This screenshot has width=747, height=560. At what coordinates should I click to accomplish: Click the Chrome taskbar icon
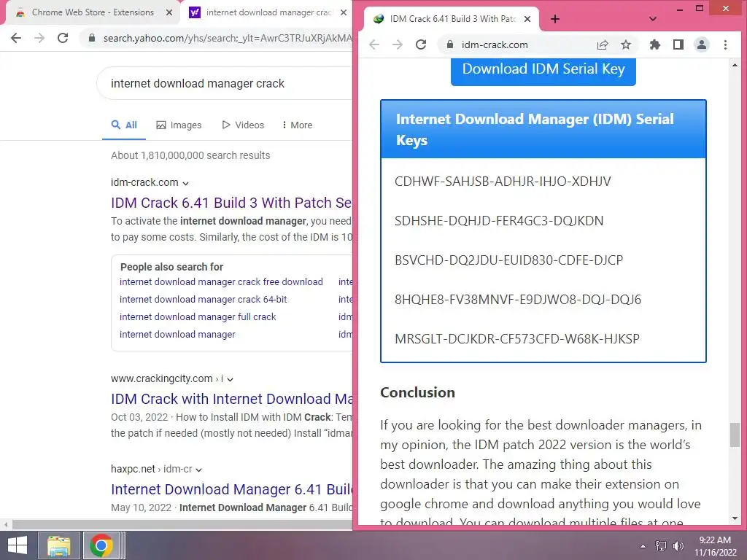(x=101, y=545)
